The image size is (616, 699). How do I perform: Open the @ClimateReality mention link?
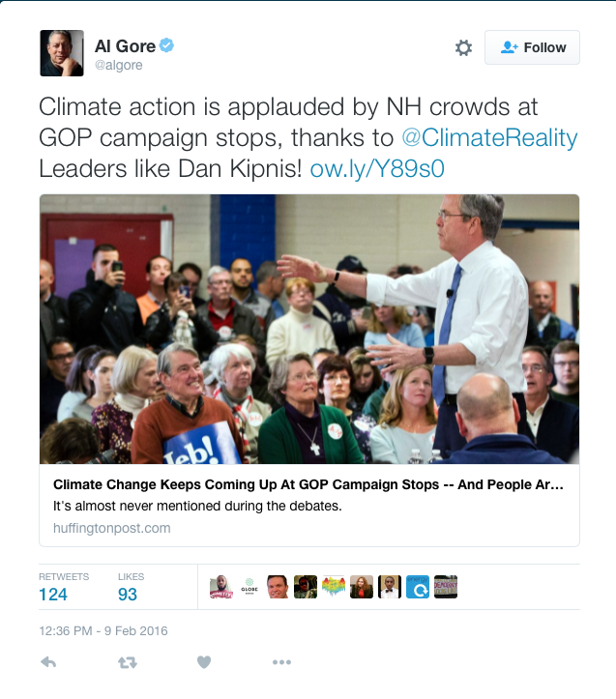pyautogui.click(x=489, y=137)
